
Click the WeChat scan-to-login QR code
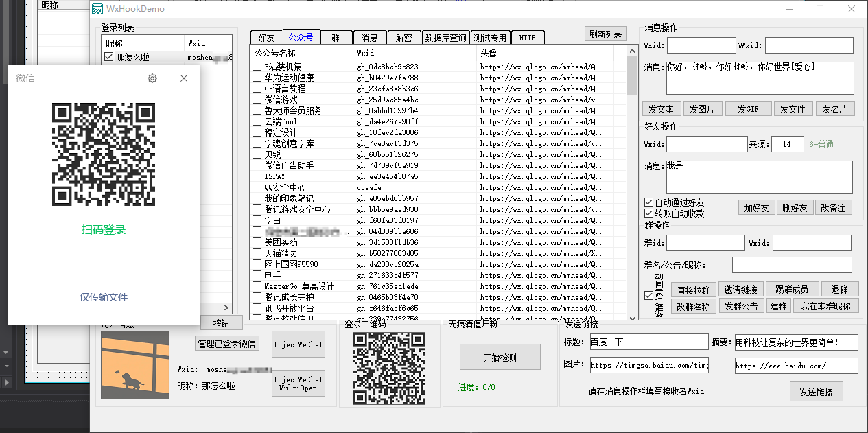104,154
